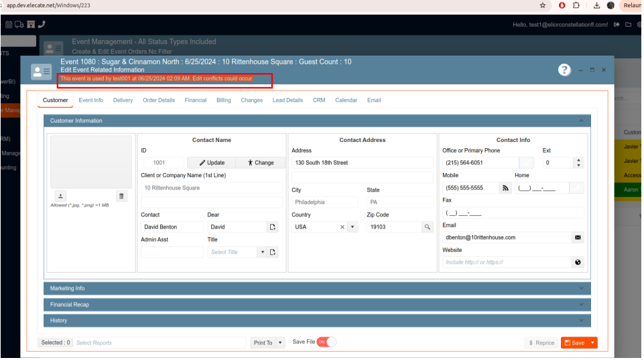Click the Zip Code search icon

coord(427,227)
